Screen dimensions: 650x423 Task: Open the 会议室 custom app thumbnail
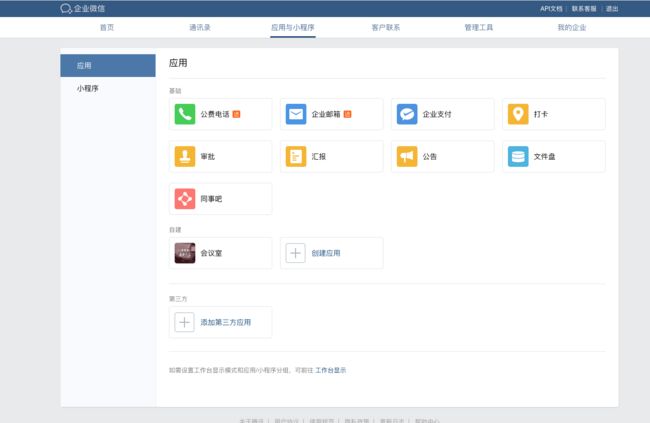(185, 253)
